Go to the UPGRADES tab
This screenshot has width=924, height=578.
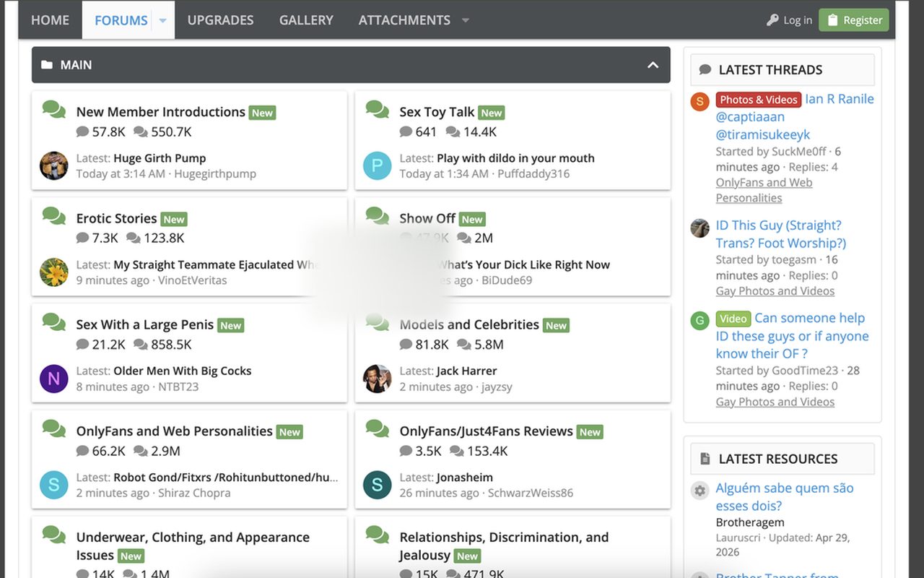click(x=220, y=20)
